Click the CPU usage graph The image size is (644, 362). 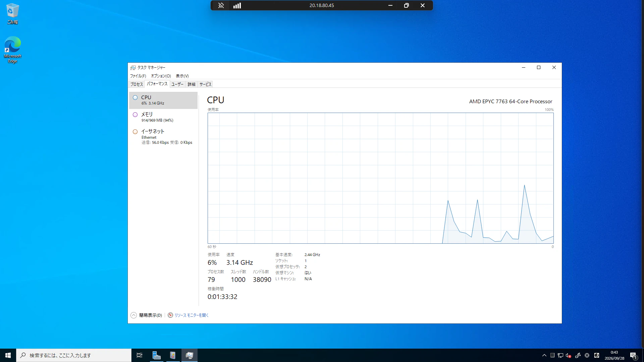pos(380,178)
